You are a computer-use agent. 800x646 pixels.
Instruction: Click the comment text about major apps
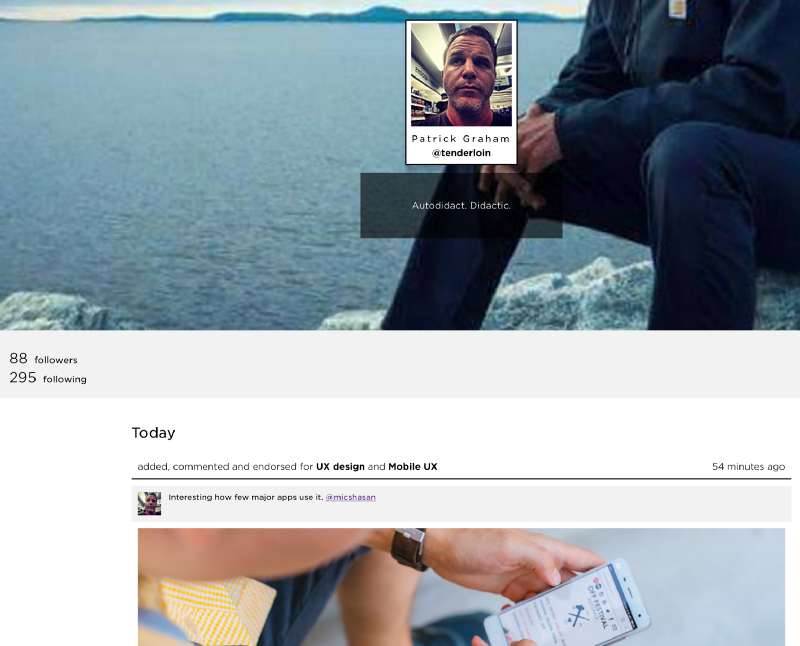click(246, 497)
